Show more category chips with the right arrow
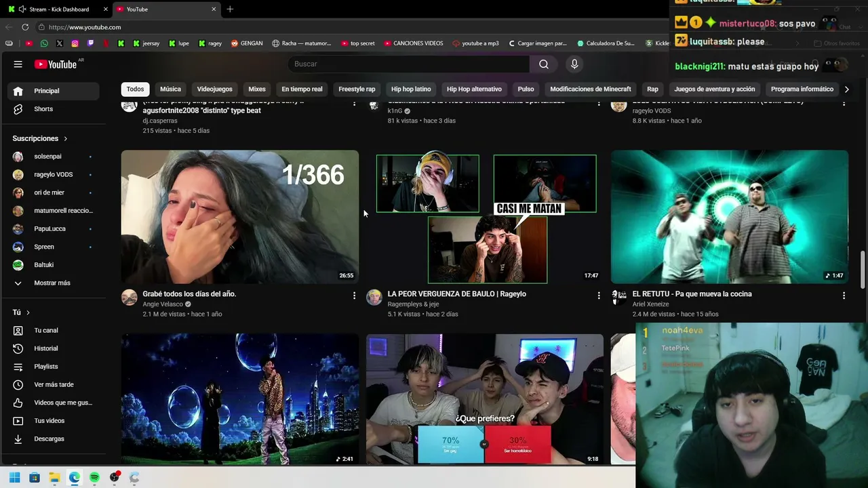The image size is (868, 488). pyautogui.click(x=846, y=89)
